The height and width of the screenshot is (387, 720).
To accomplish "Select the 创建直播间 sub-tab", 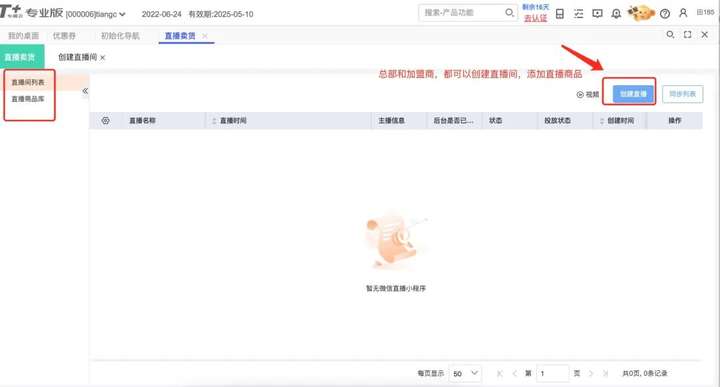I will pyautogui.click(x=78, y=57).
